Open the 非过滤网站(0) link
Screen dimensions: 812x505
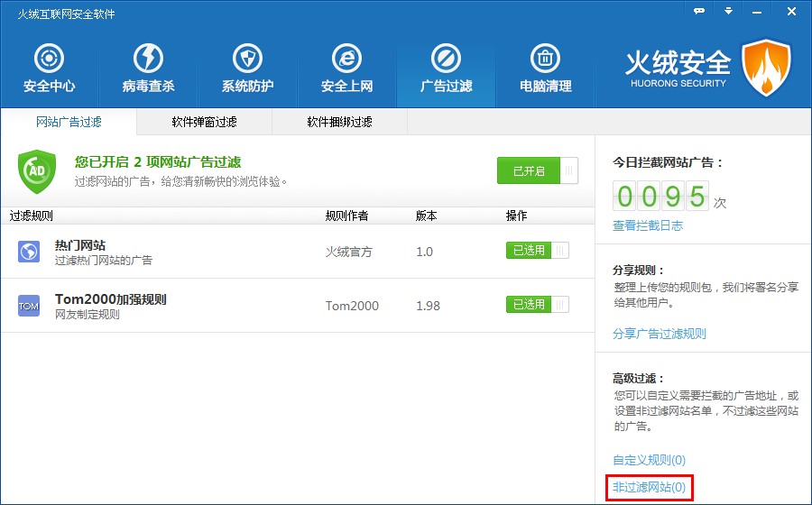tap(650, 487)
